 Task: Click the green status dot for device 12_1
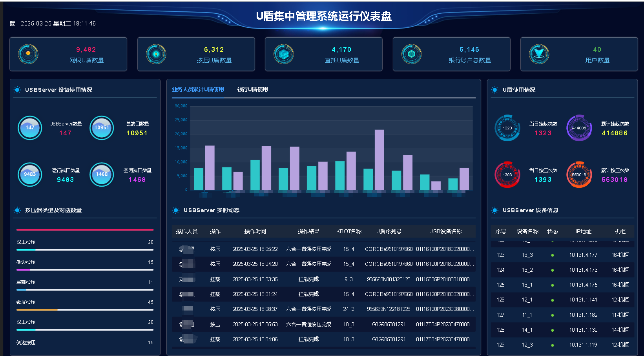pos(553,300)
